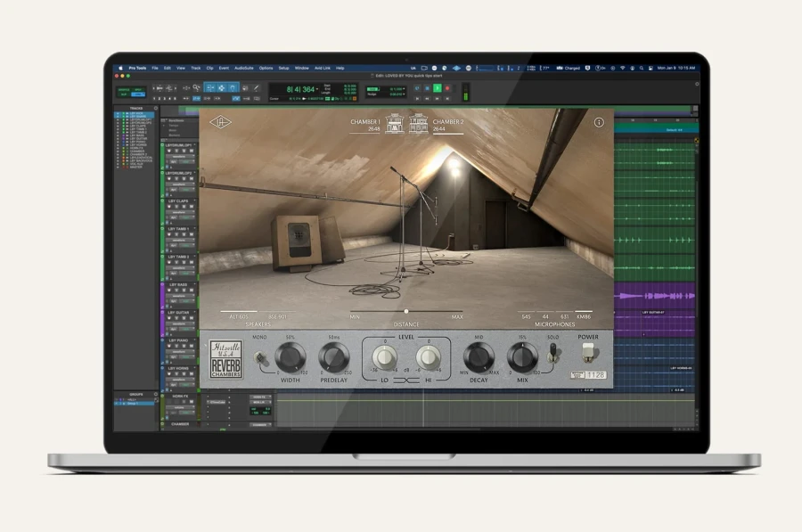
Task: Open LBYDRUMLOP1 track name dropdown arrow
Action: point(194,144)
